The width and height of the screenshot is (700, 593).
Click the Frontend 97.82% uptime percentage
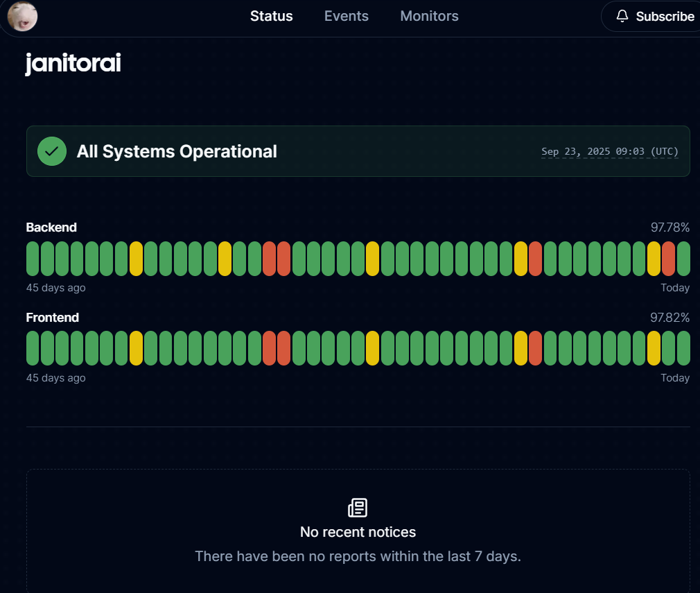(x=670, y=318)
